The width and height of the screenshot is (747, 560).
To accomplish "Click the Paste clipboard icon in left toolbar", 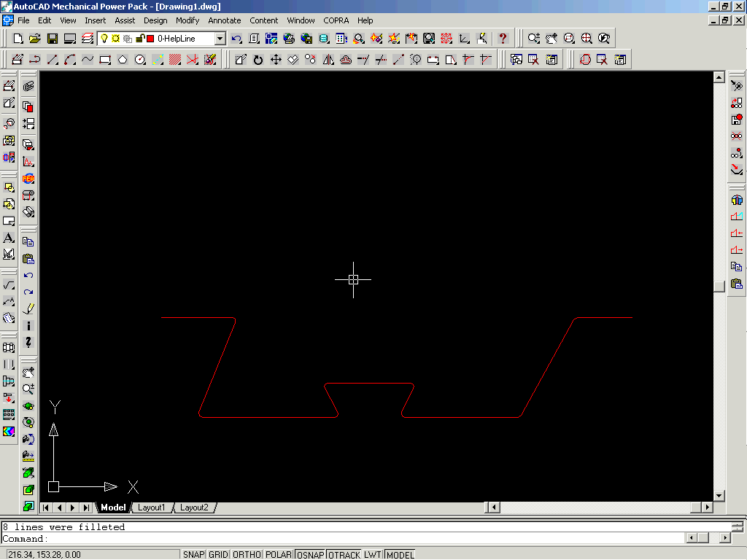I will pos(28,259).
